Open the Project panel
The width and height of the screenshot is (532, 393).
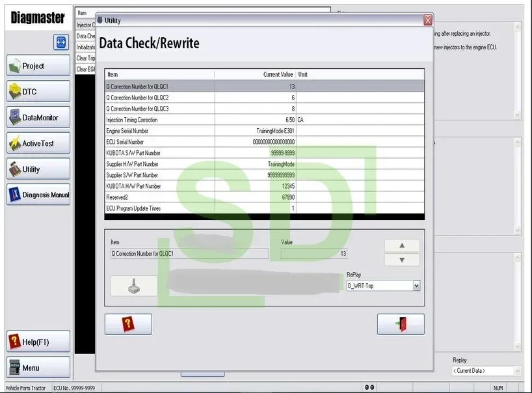point(37,65)
